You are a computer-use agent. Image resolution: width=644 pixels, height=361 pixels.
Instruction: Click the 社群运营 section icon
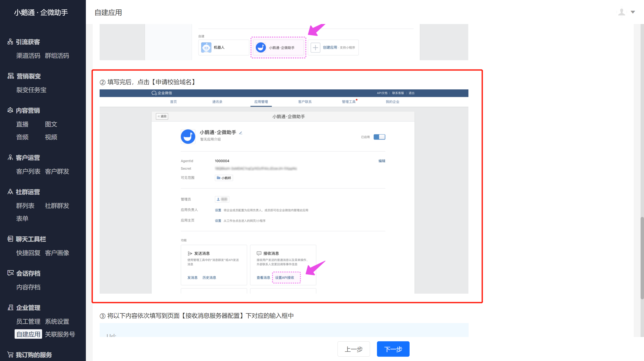point(10,192)
